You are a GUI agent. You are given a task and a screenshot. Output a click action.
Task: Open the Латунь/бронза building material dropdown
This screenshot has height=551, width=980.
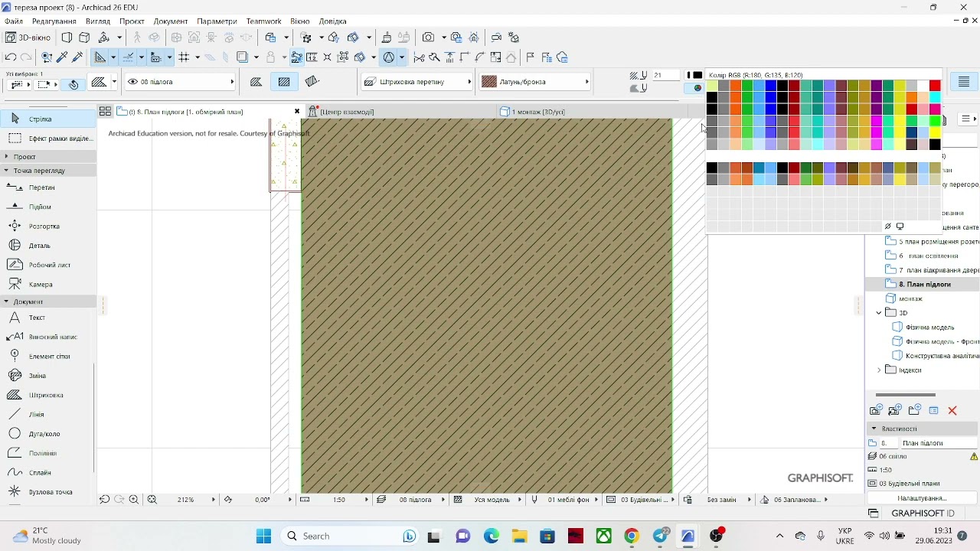coord(535,82)
